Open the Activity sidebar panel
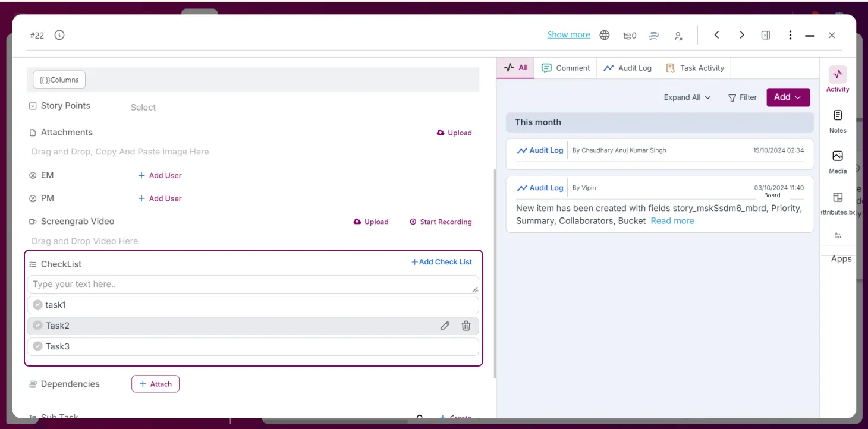The height and width of the screenshot is (429, 868). coord(838,79)
